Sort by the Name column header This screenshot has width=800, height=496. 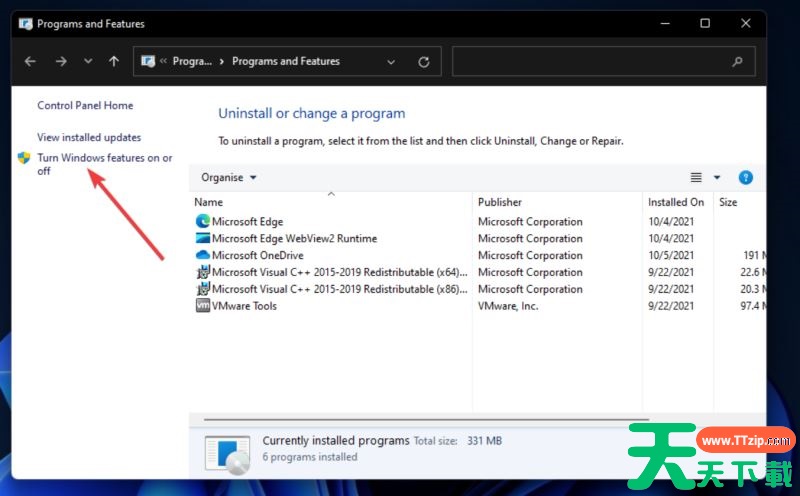[208, 202]
